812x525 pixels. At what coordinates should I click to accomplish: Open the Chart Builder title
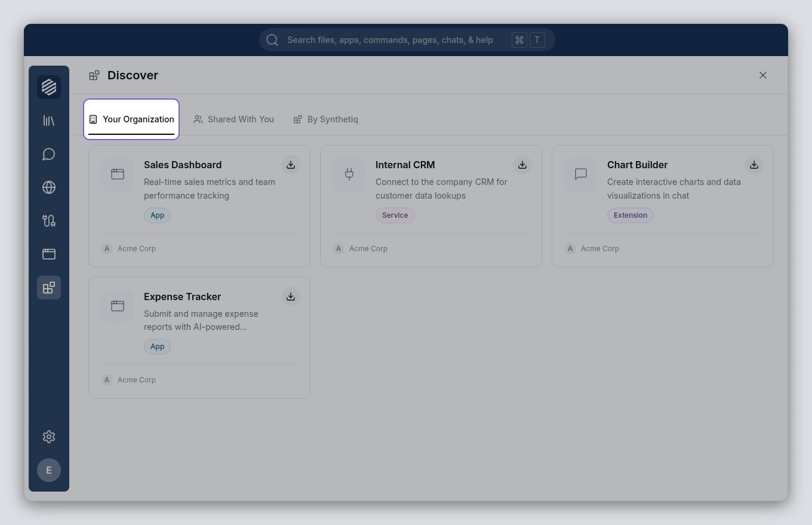point(638,165)
